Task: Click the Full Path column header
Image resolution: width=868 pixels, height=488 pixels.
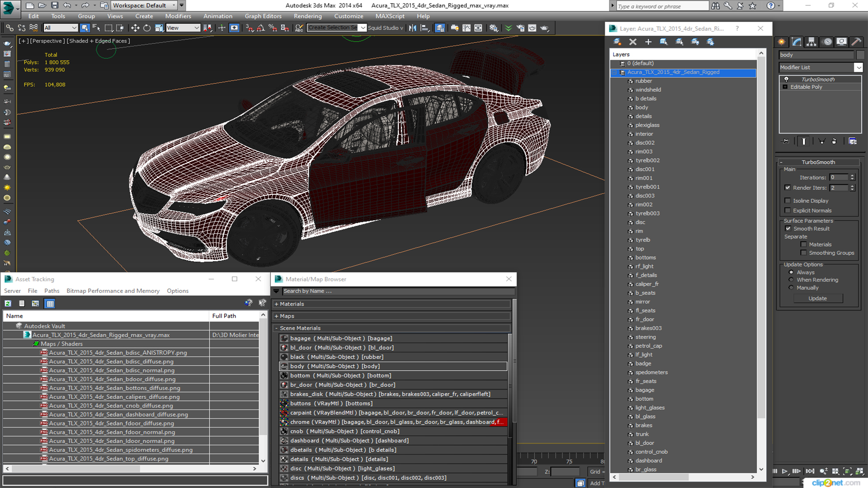Action: (x=234, y=316)
